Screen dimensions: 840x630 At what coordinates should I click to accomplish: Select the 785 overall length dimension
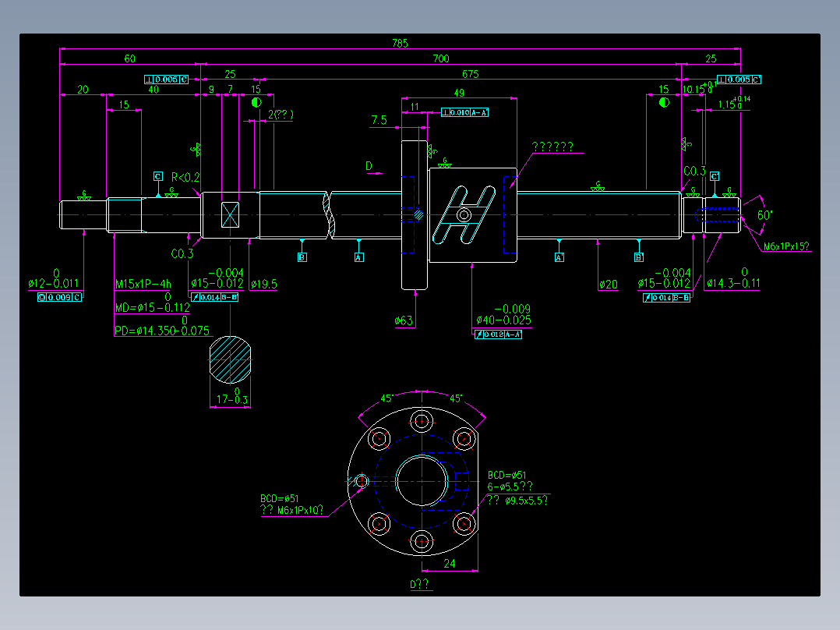pos(401,43)
